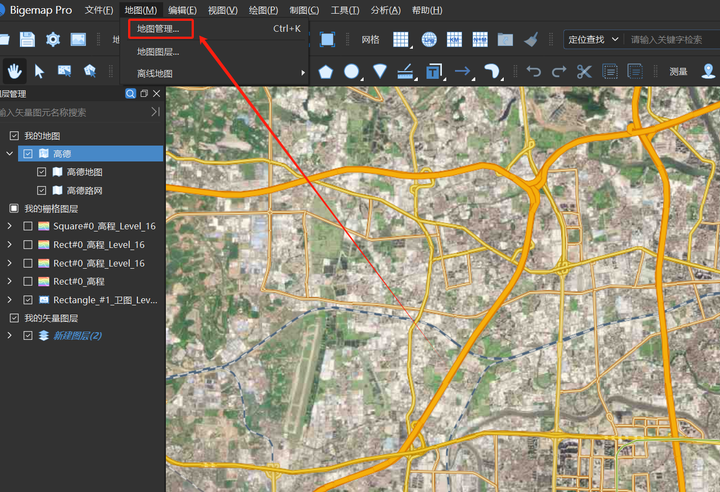Image resolution: width=720 pixels, height=492 pixels.
Task: Click the 网格 label button
Action: click(370, 40)
